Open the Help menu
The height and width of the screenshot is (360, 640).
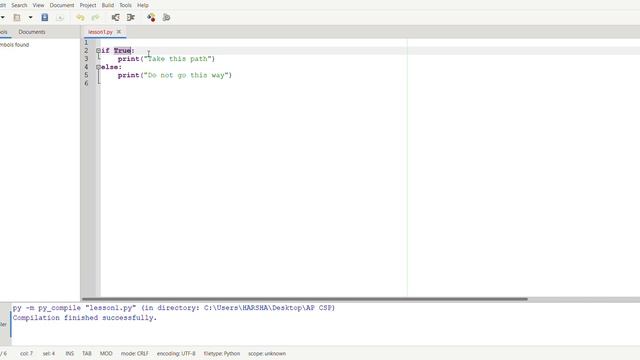[142, 5]
